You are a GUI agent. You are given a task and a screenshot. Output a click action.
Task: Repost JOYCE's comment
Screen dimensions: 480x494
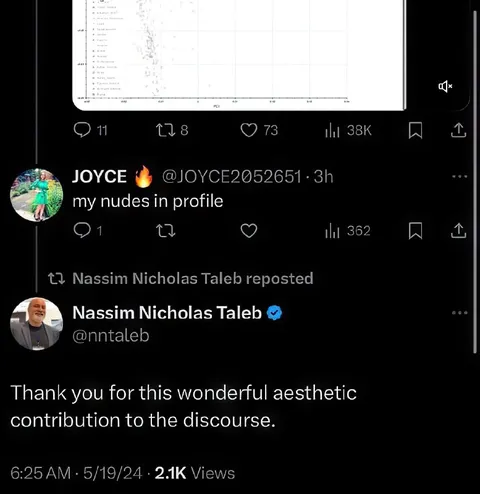pos(166,231)
